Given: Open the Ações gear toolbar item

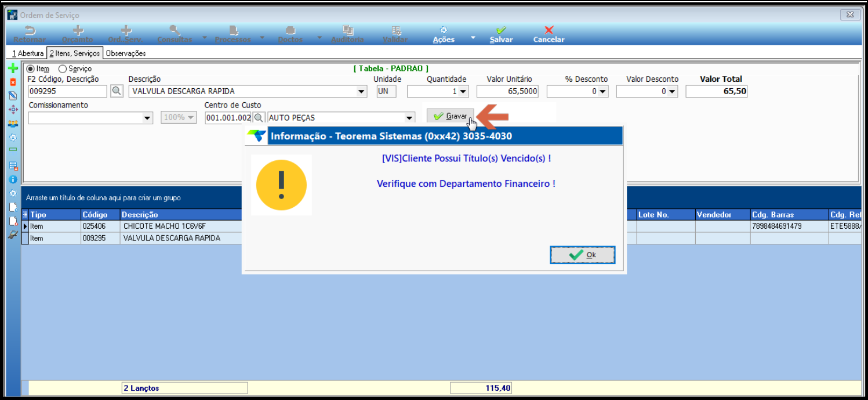Looking at the screenshot, I should coord(444,35).
